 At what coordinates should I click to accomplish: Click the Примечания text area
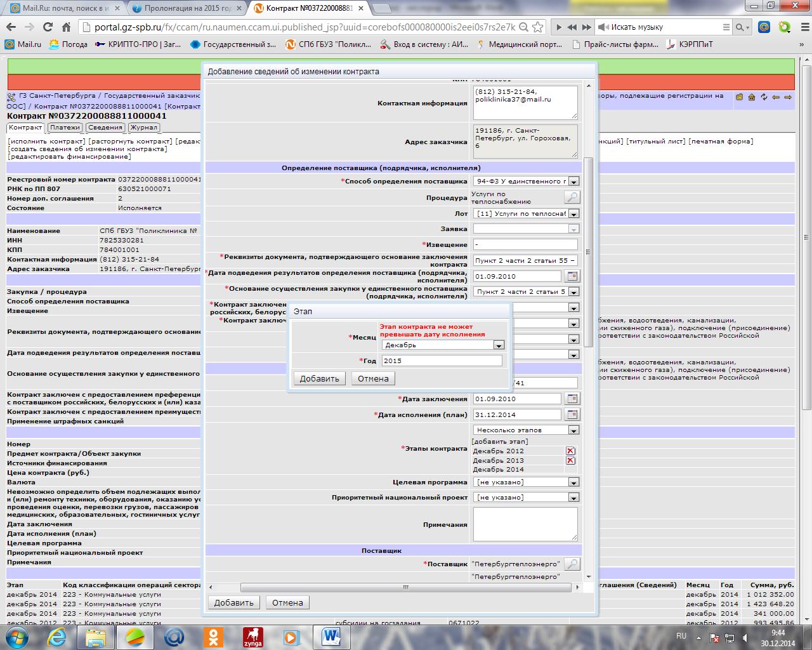pyautogui.click(x=526, y=524)
